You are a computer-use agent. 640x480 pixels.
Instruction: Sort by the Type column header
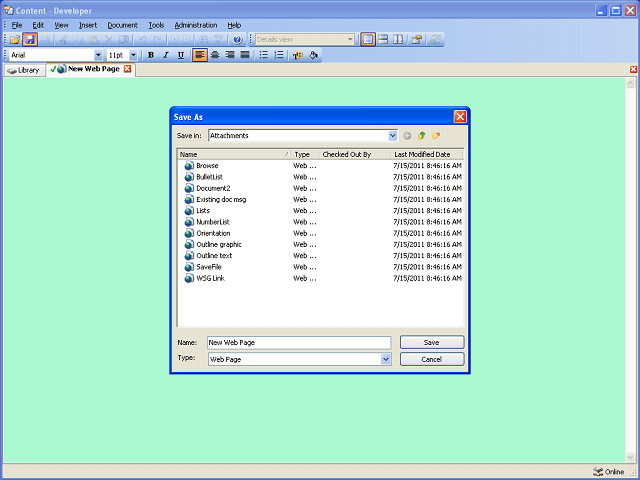[x=304, y=154]
